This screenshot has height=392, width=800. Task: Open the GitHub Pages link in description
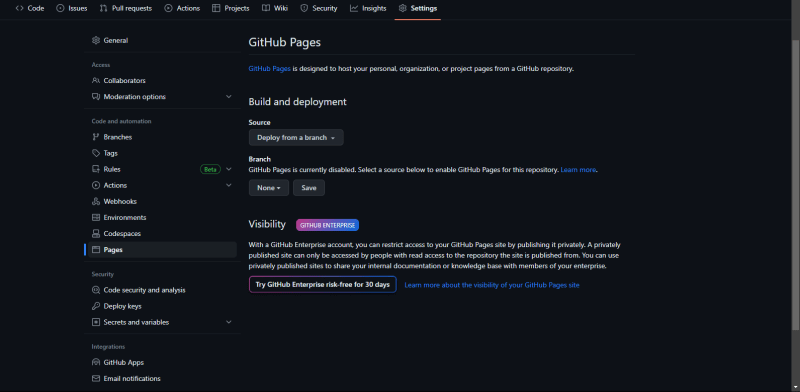tap(269, 68)
